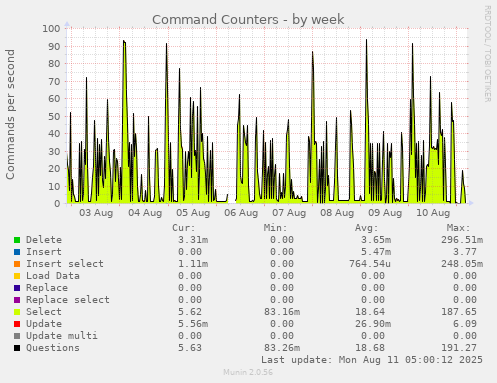Viewport: 497px width, 383px height.
Task: Click Delete max value 296.51m
Action: point(462,240)
